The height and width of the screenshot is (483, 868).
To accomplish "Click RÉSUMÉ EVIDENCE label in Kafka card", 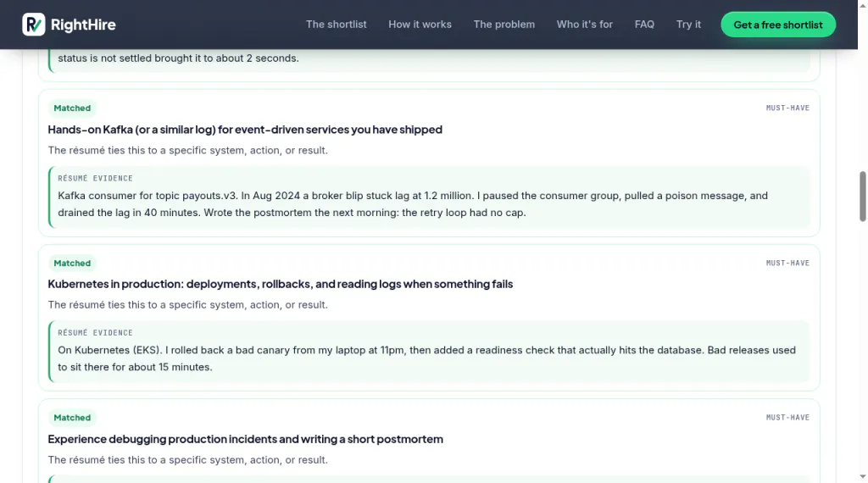I will (95, 178).
